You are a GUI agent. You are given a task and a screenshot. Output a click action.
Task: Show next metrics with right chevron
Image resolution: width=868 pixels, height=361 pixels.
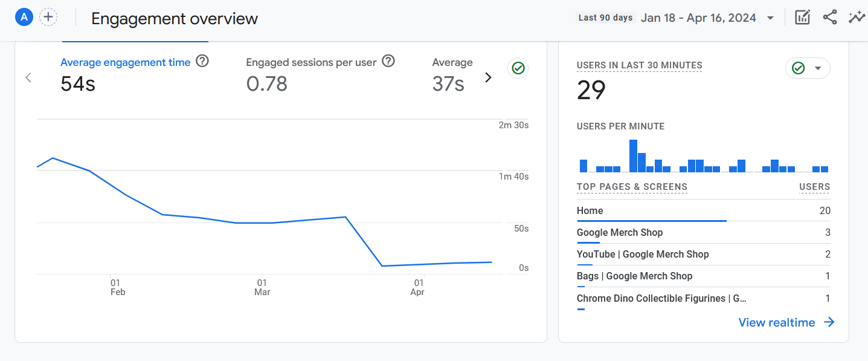point(489,77)
